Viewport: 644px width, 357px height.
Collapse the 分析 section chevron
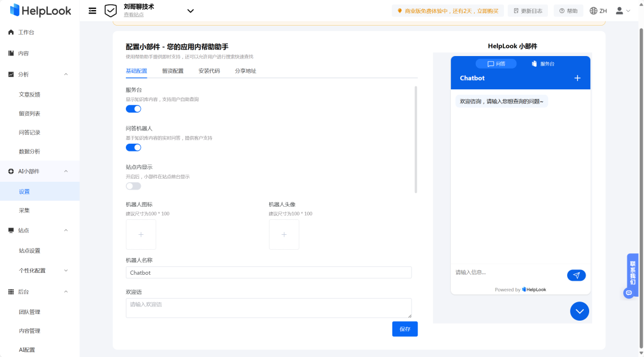click(66, 74)
